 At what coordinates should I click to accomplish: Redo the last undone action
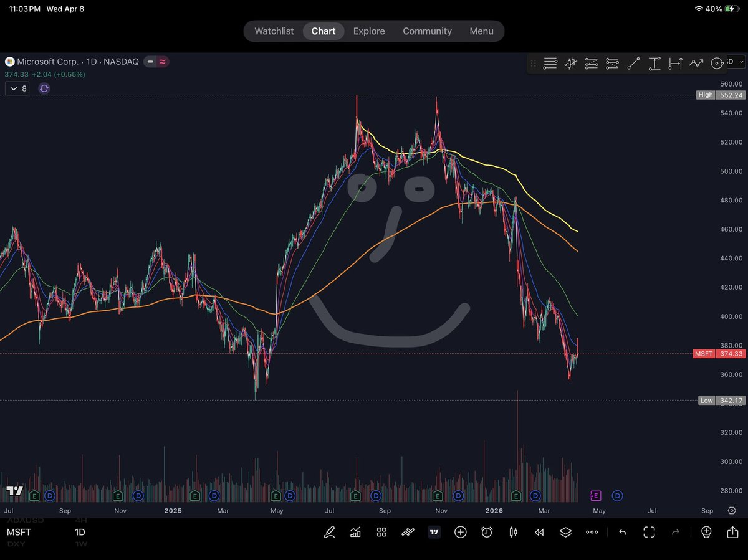point(675,532)
